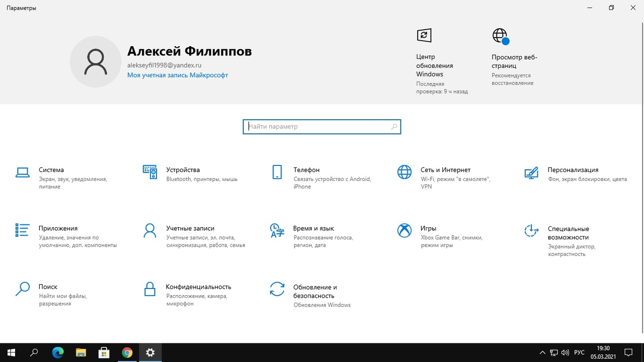
Task: Open the Network and Internet globe icon
Action: (405, 172)
